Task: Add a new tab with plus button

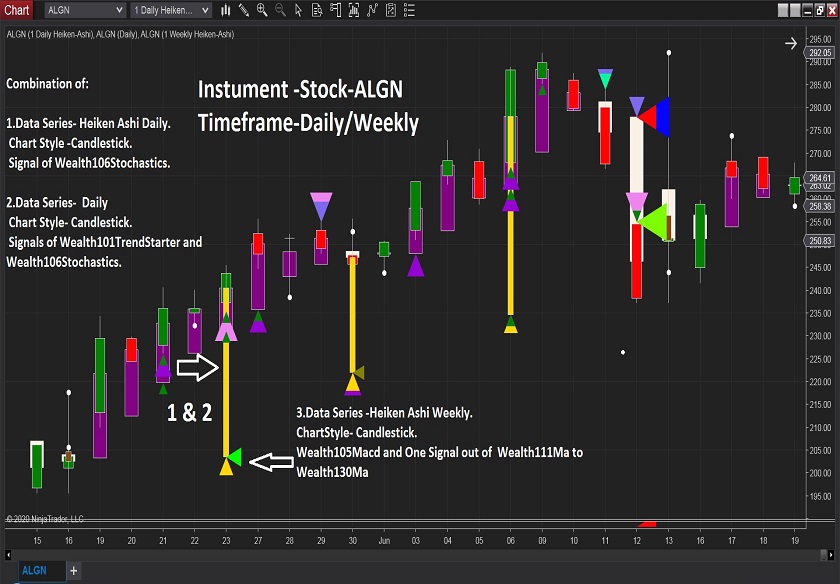Action: click(x=73, y=570)
